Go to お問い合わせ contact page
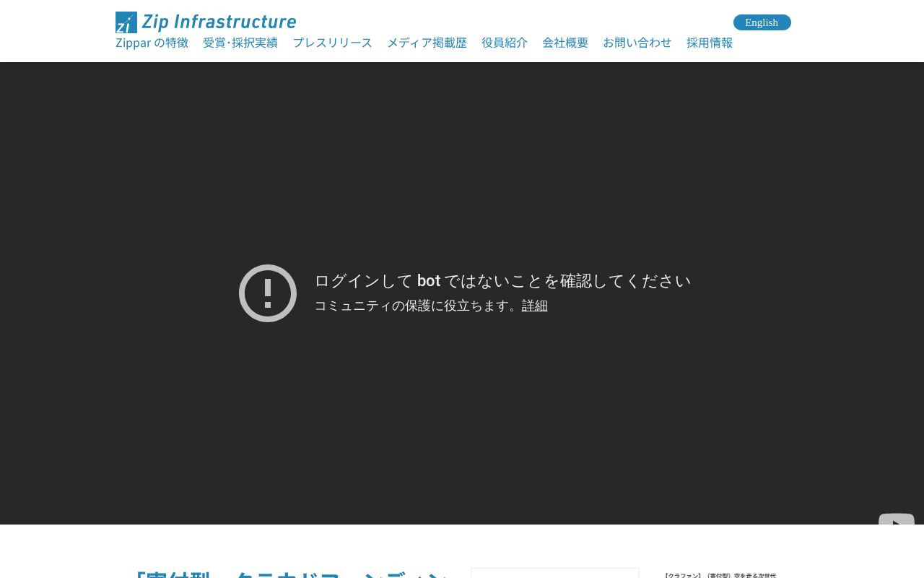The height and width of the screenshot is (578, 924). coord(637,43)
